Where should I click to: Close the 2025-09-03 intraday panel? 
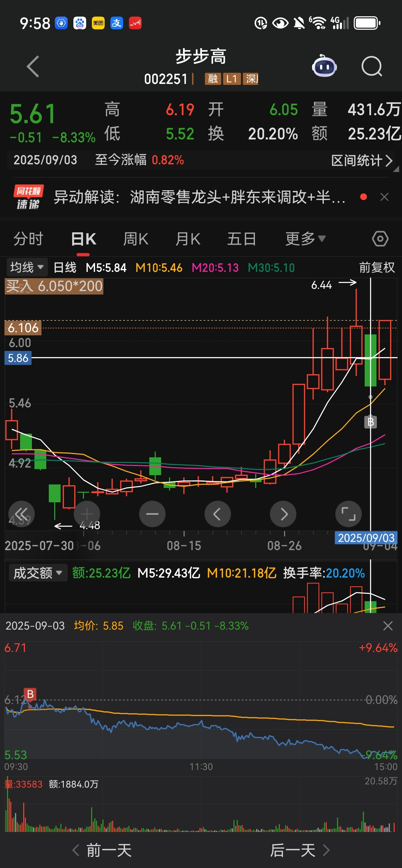[388, 626]
